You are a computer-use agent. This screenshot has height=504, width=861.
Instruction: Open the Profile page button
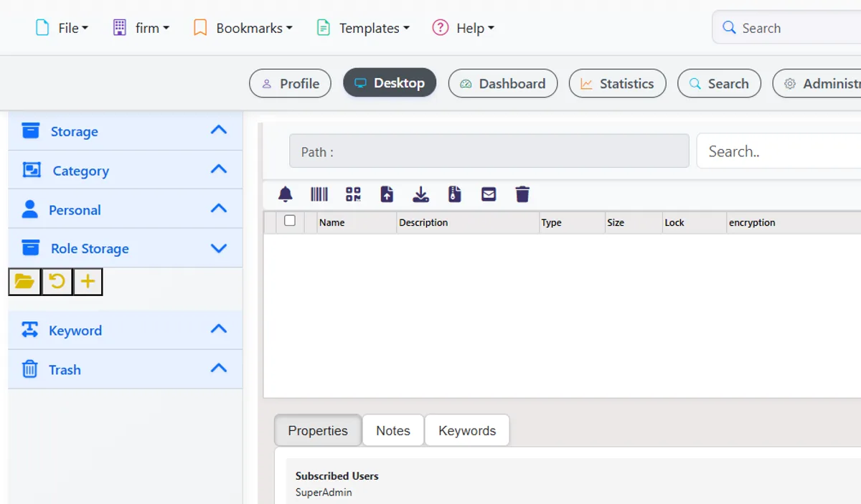coord(290,83)
